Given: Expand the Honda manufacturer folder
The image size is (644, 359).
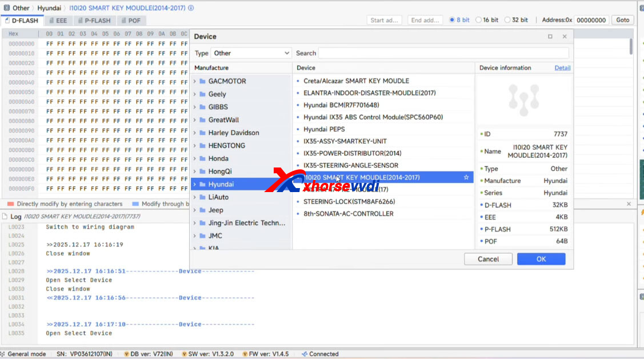Looking at the screenshot, I should click(x=195, y=158).
